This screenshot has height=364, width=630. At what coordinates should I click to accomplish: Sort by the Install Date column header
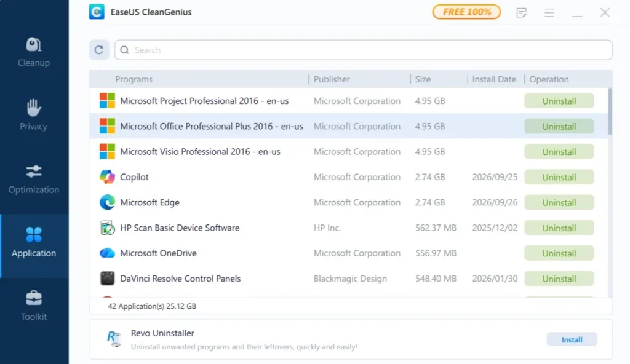(x=494, y=79)
